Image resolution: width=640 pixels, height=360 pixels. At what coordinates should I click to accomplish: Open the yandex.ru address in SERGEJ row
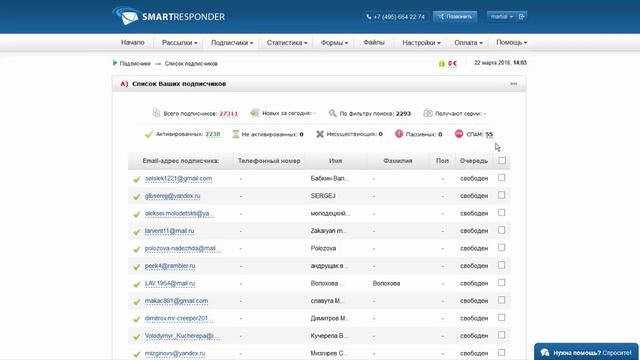coord(173,196)
